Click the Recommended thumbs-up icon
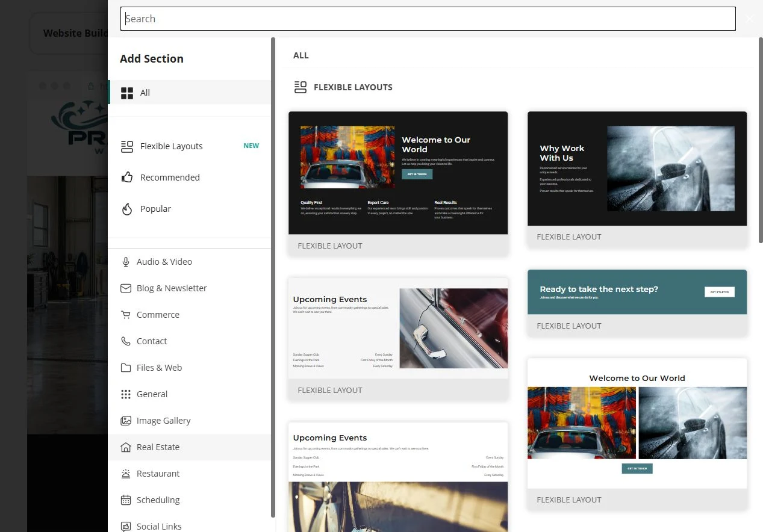Viewport: 763px width, 532px height. coord(127,178)
